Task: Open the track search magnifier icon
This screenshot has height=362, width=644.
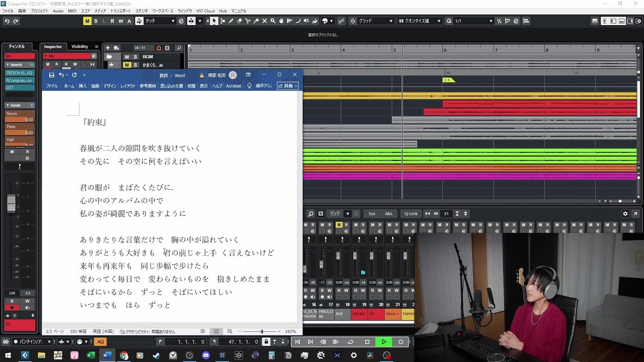Action: 179,48
